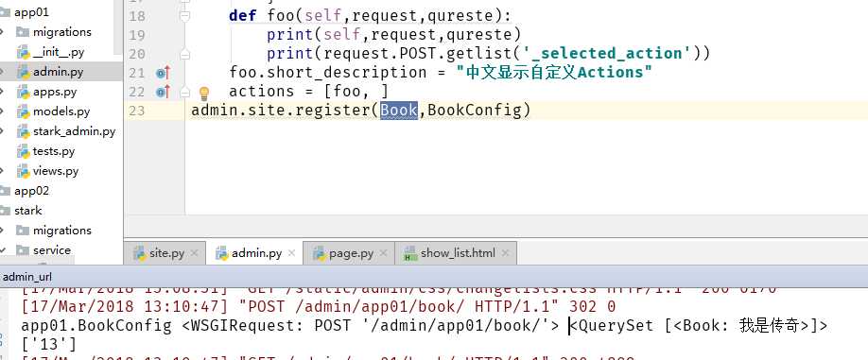Click BookConfig in the register call
868x360 pixels.
click(475, 110)
